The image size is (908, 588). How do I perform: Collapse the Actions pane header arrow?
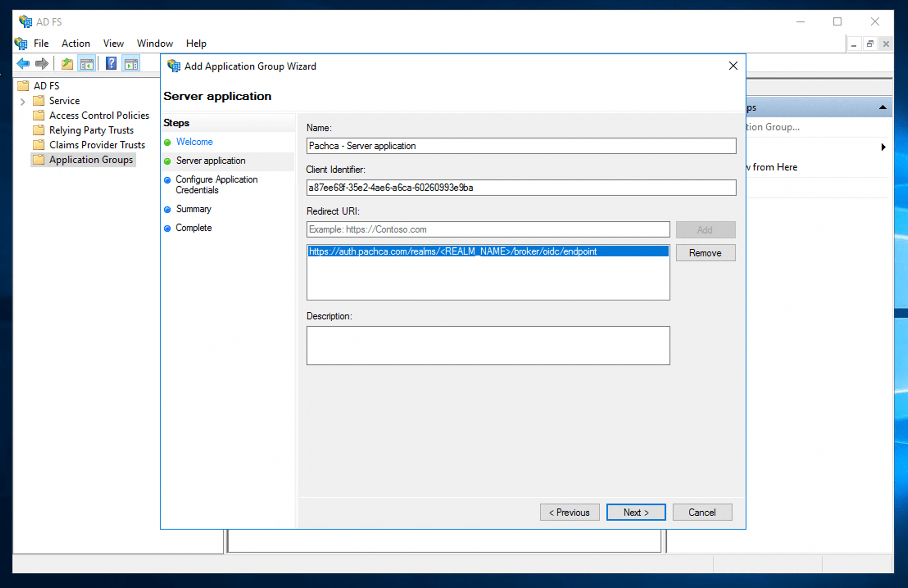883,108
